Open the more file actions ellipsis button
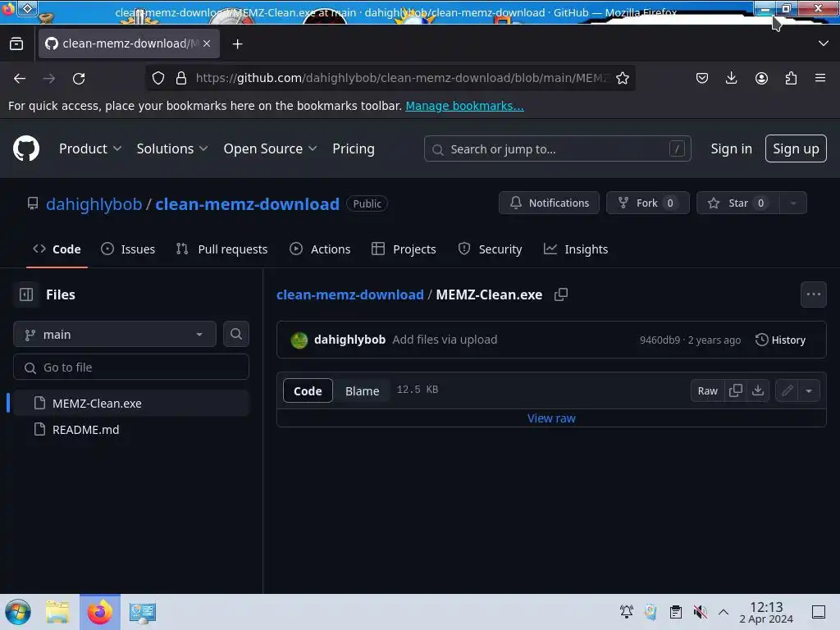Viewport: 840px width, 630px height. click(x=813, y=294)
